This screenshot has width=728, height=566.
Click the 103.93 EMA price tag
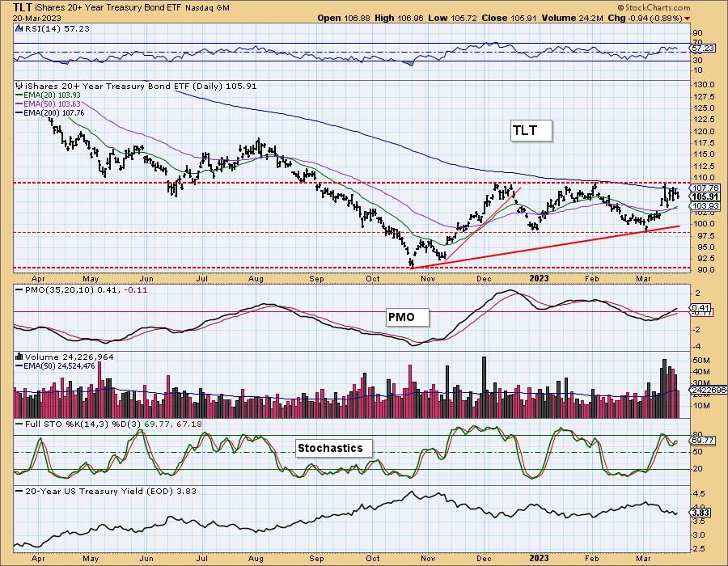tap(705, 205)
